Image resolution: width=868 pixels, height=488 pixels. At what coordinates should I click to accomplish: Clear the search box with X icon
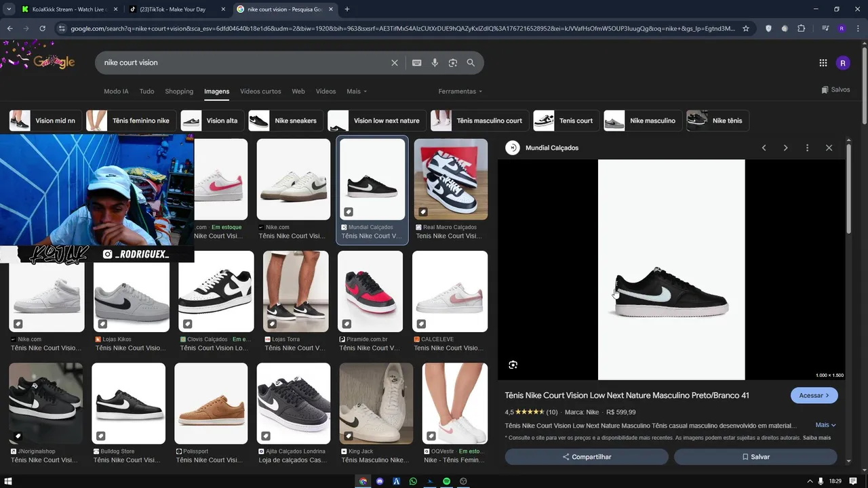coord(395,62)
